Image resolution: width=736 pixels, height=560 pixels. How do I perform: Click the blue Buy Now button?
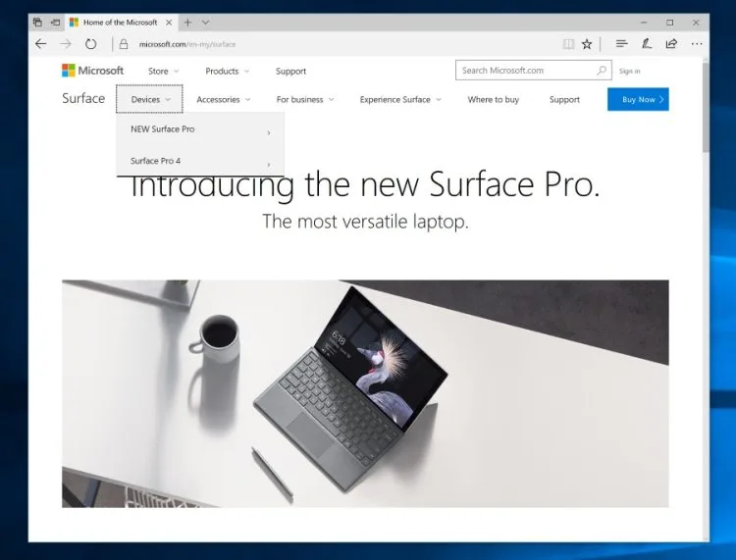tap(638, 99)
